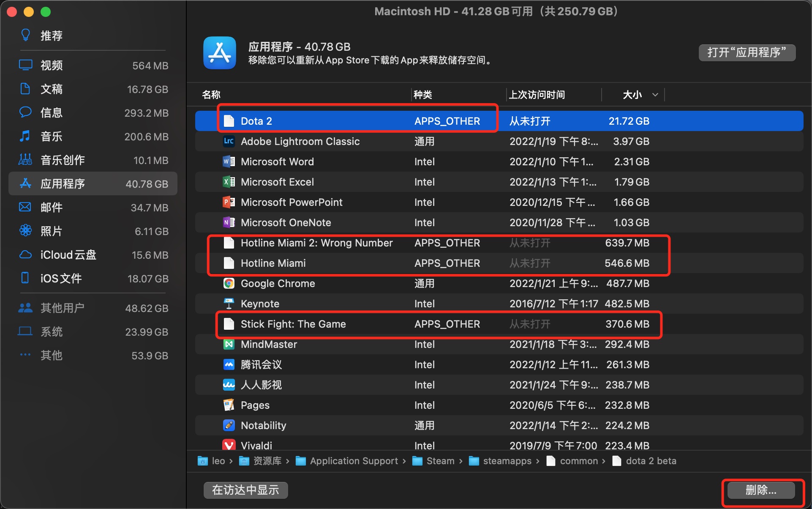This screenshot has width=812, height=509.
Task: Click the Adobe Lightroom Classic icon
Action: [x=229, y=141]
